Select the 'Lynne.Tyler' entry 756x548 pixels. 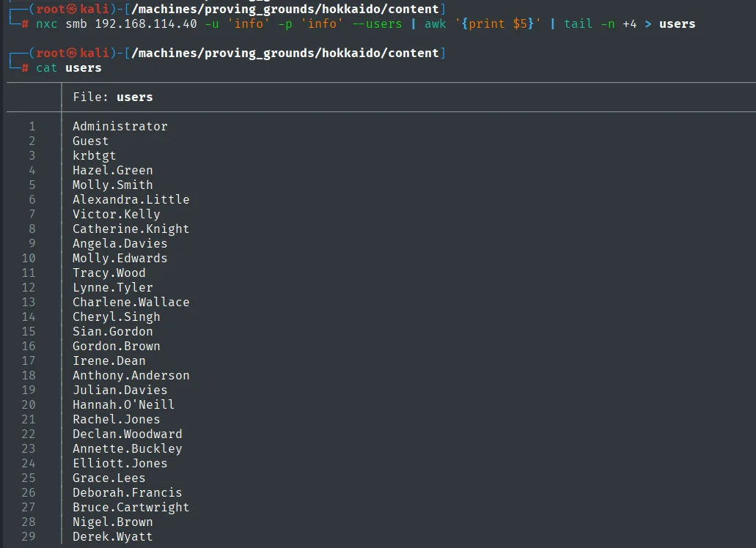tap(113, 287)
